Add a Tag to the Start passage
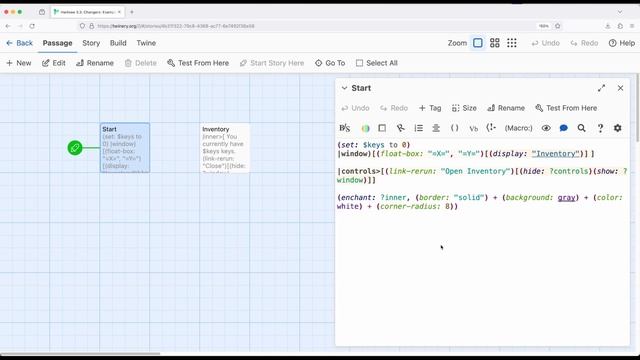 (x=430, y=108)
